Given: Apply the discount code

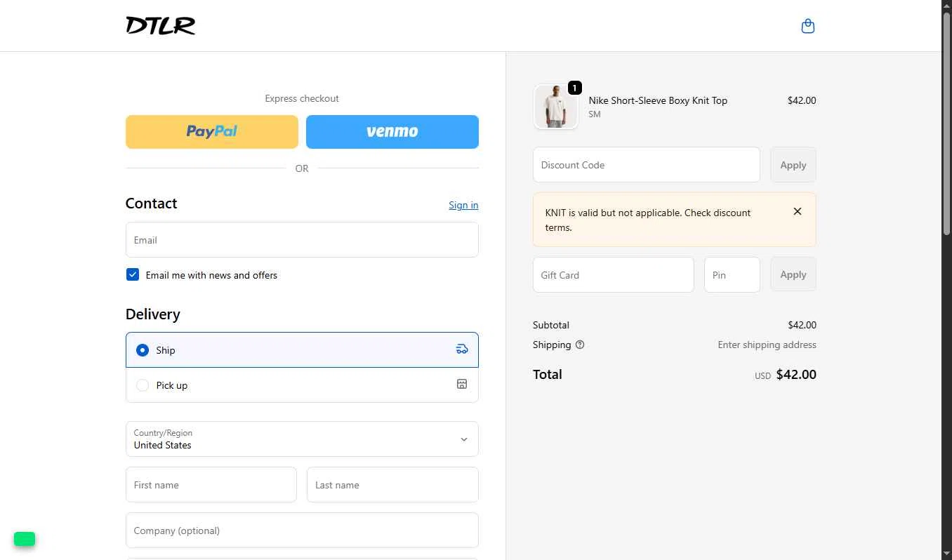Looking at the screenshot, I should (x=793, y=165).
